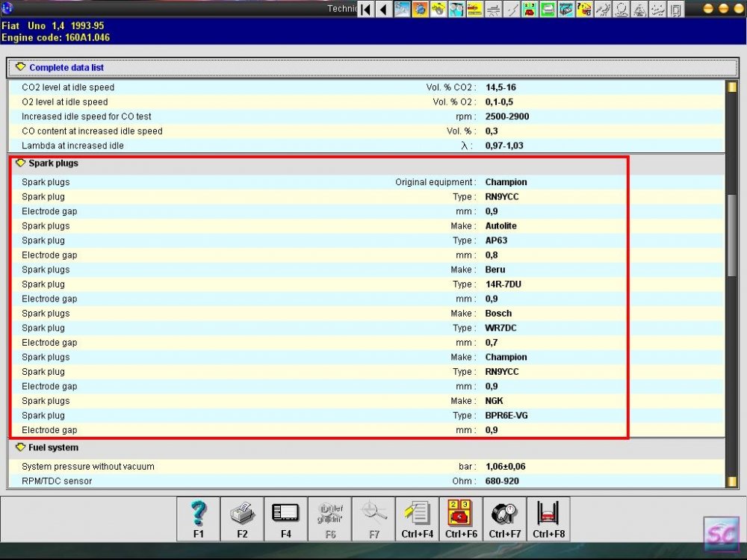The height and width of the screenshot is (560, 747).
Task: Select the Bosch make value
Action: (x=498, y=314)
